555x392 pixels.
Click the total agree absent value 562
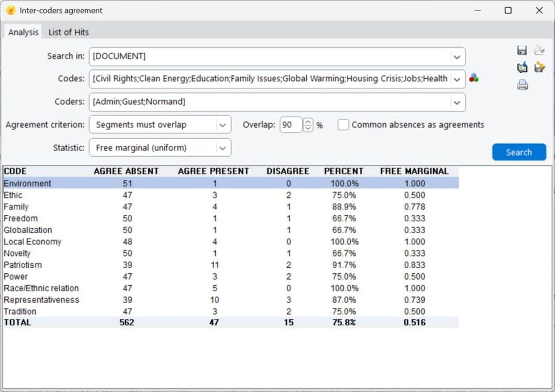click(127, 323)
